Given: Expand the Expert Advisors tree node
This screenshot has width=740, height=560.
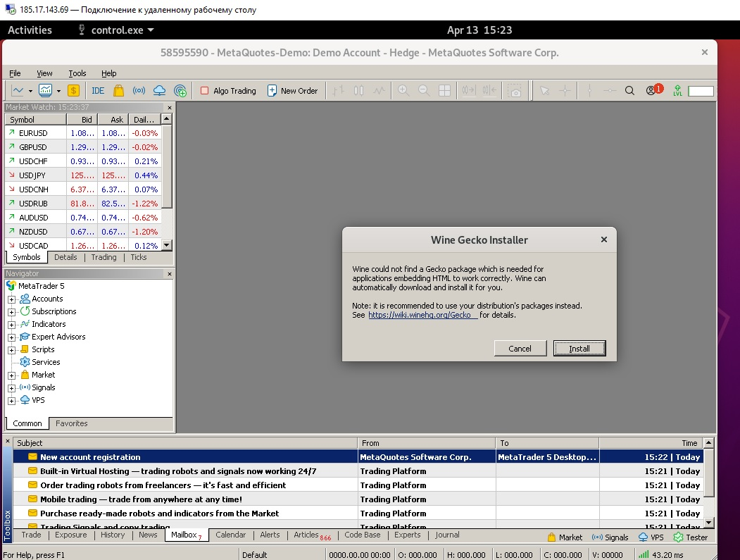Looking at the screenshot, I should point(12,337).
